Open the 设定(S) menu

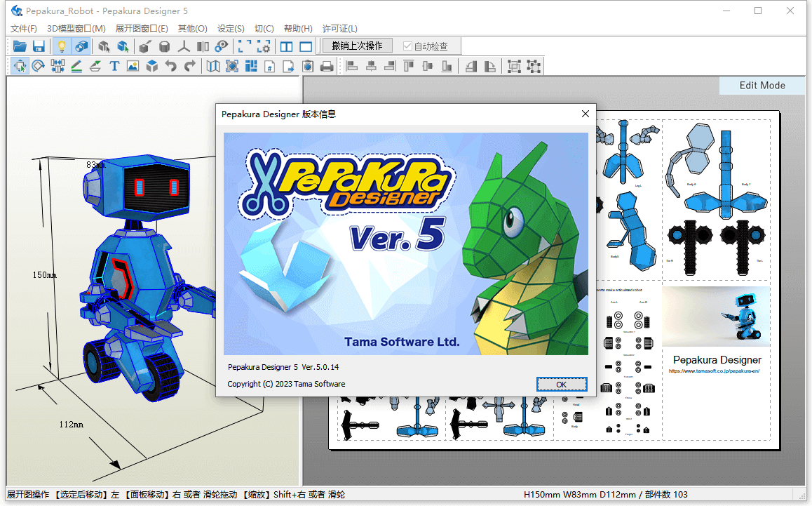231,29
